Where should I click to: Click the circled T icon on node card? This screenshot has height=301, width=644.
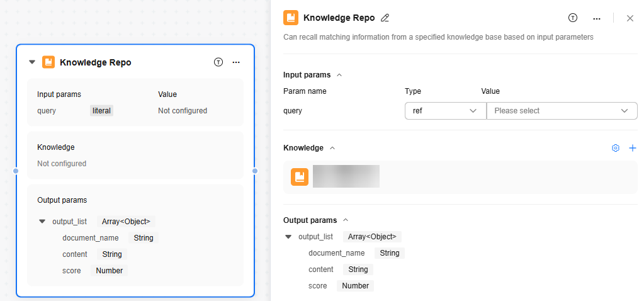[218, 62]
